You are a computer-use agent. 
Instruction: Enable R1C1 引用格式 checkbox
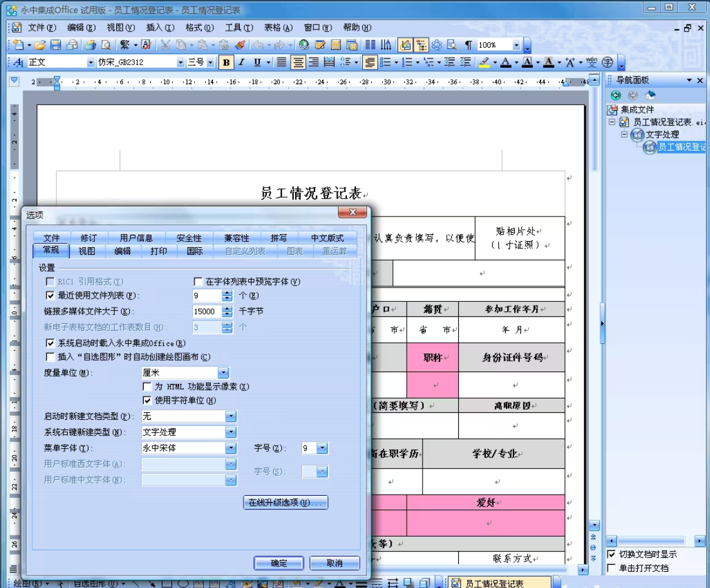pos(50,282)
